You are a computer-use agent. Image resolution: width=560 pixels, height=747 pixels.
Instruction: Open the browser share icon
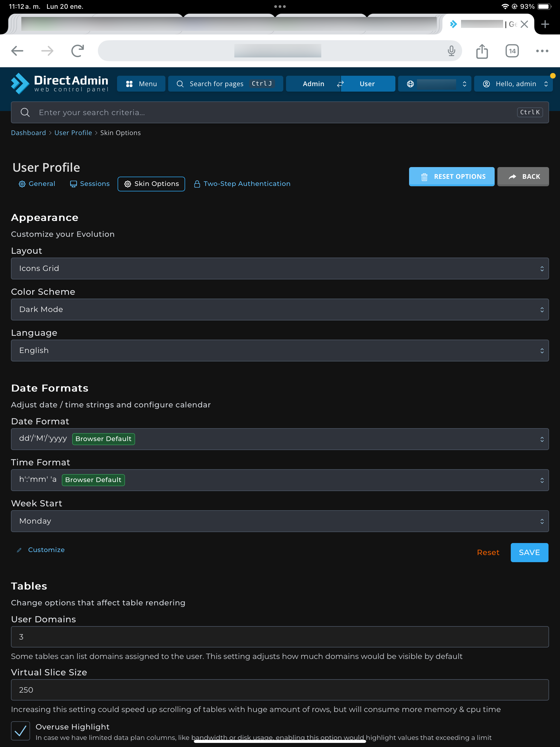(x=482, y=51)
